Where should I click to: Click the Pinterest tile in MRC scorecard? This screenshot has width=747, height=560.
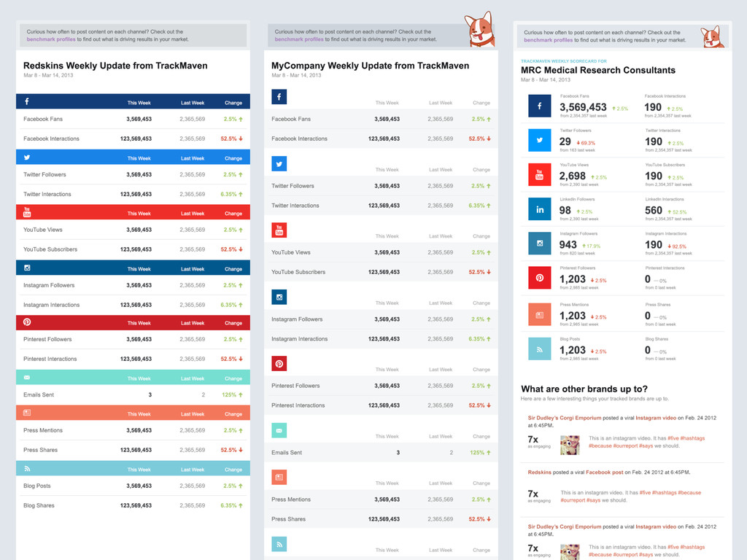(539, 278)
